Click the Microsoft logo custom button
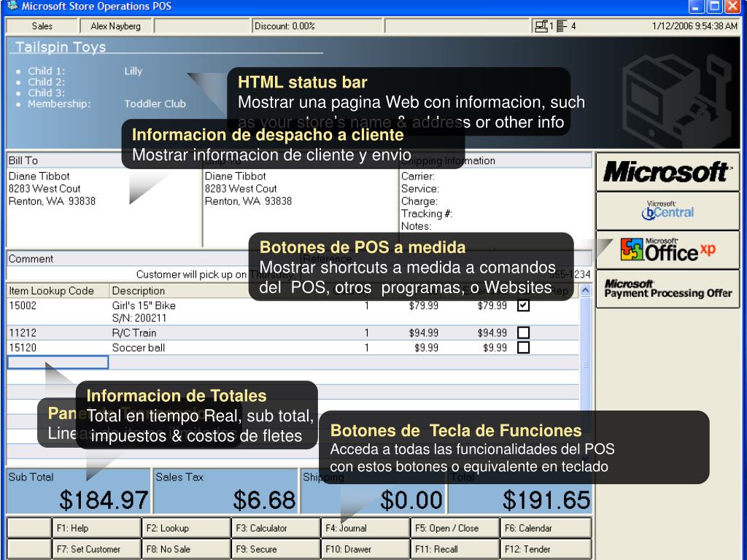This screenshot has height=560, width=747. (x=667, y=172)
